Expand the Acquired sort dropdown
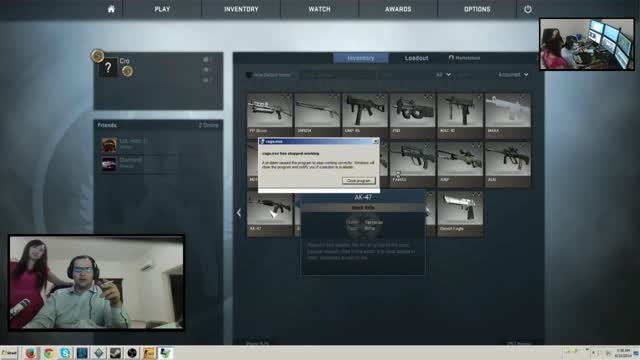 click(x=513, y=75)
